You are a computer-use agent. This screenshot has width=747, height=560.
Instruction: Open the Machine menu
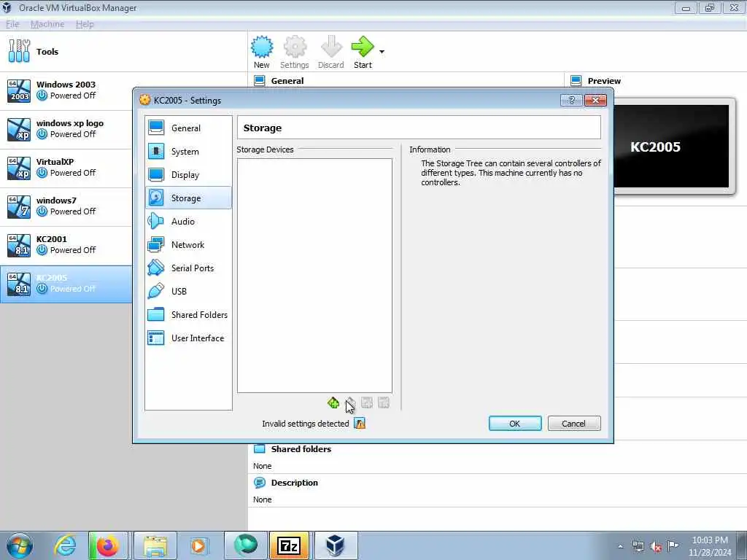47,24
